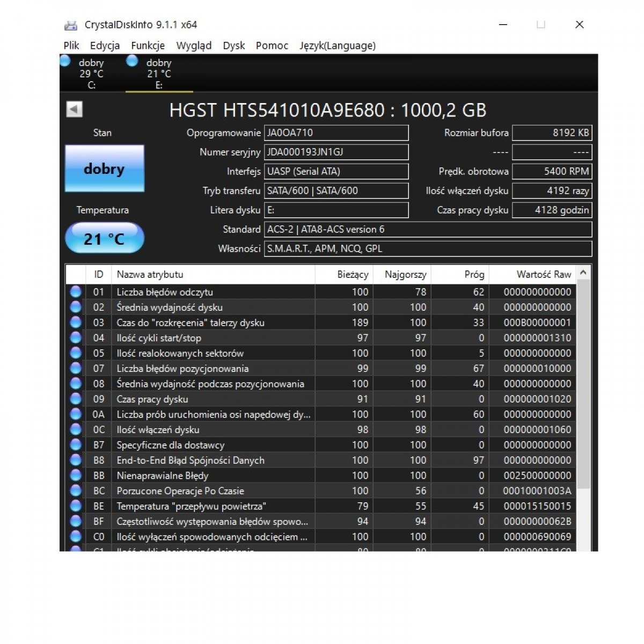644x644 pixels.
Task: Click the Numer seryjny field
Action: click(336, 152)
